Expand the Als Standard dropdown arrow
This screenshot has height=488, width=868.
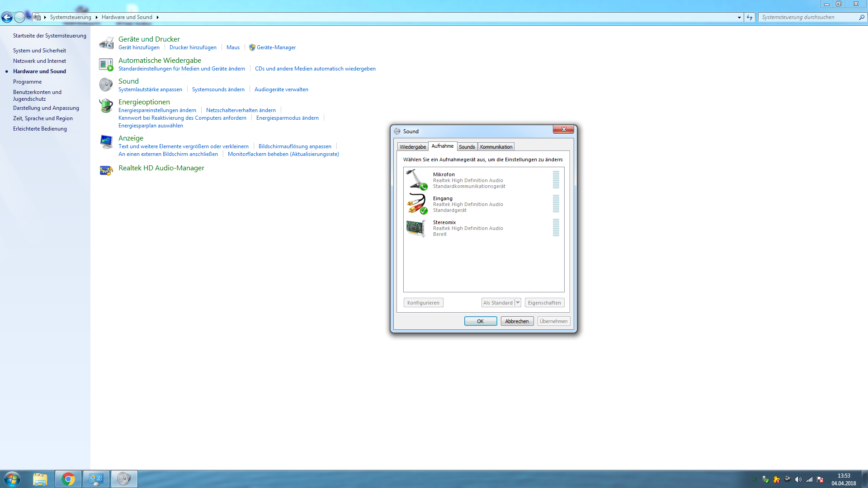coord(518,303)
